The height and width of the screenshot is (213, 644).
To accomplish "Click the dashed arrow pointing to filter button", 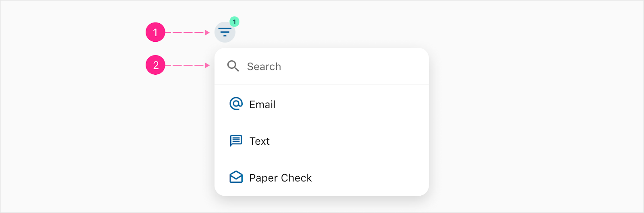I will [188, 33].
